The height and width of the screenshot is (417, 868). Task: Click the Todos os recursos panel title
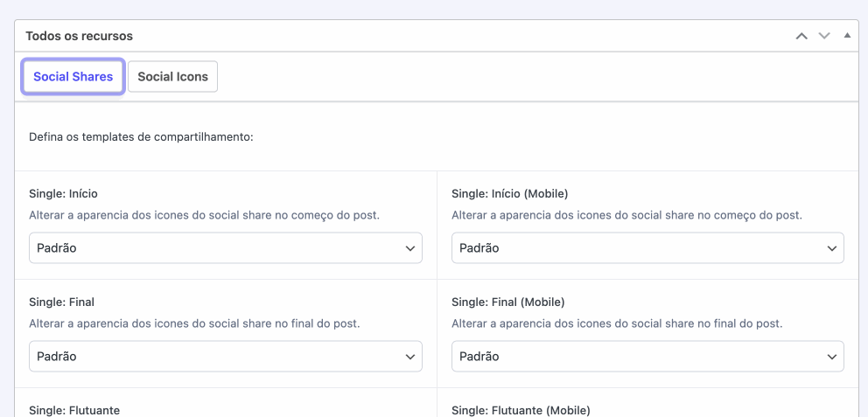click(80, 36)
